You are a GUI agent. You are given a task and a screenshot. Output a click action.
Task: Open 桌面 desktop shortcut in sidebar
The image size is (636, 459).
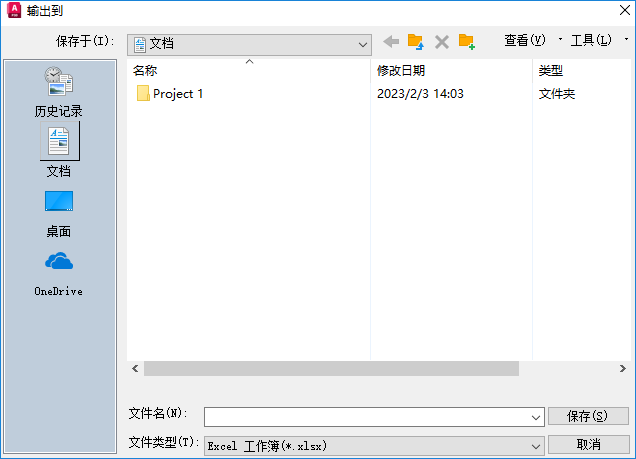(59, 214)
